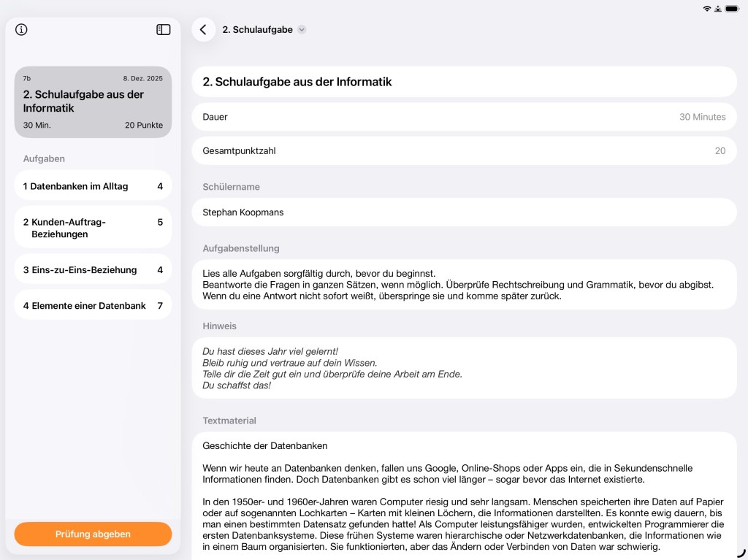Submit exam with Prüfung abgeben button

(93, 534)
